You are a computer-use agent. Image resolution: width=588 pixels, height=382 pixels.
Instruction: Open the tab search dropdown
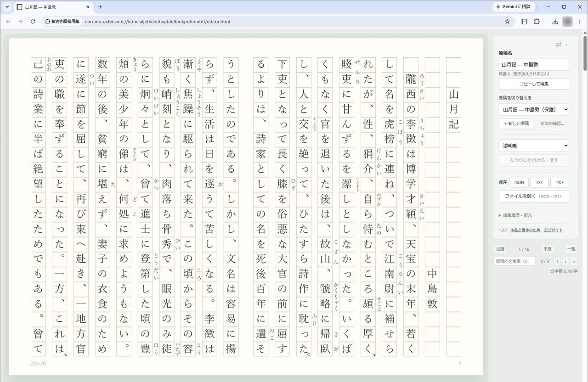coord(7,7)
